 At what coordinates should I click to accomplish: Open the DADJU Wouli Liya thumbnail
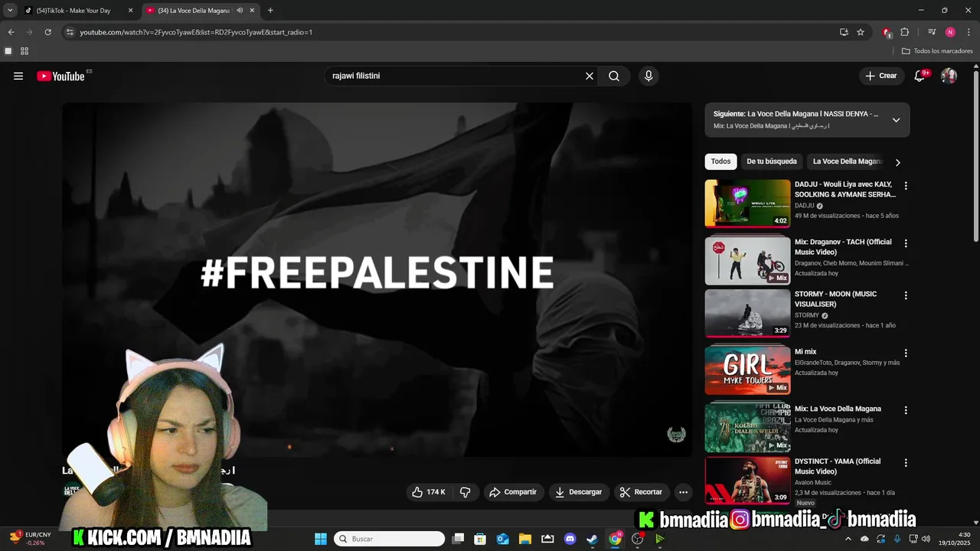[x=747, y=204]
